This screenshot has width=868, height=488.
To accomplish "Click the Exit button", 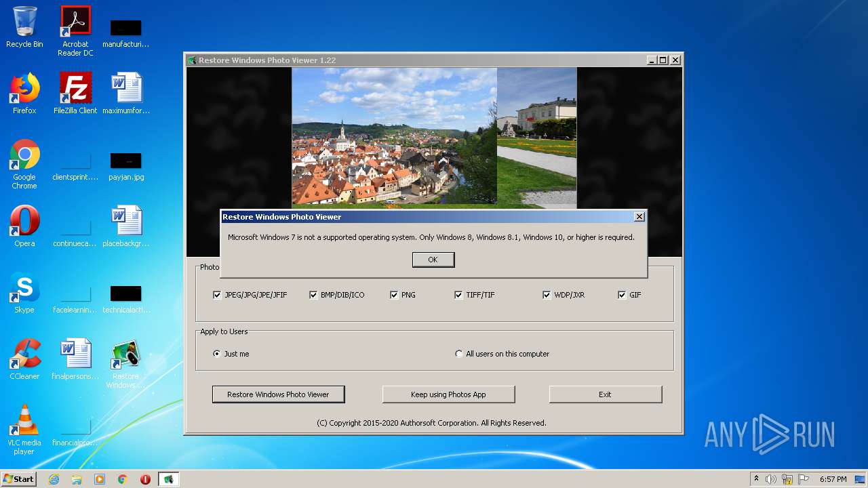I will [605, 394].
